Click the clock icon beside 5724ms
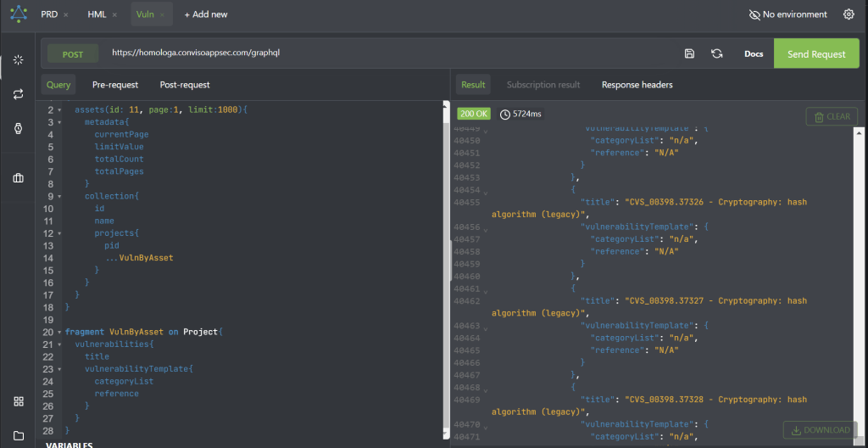 [x=504, y=115]
